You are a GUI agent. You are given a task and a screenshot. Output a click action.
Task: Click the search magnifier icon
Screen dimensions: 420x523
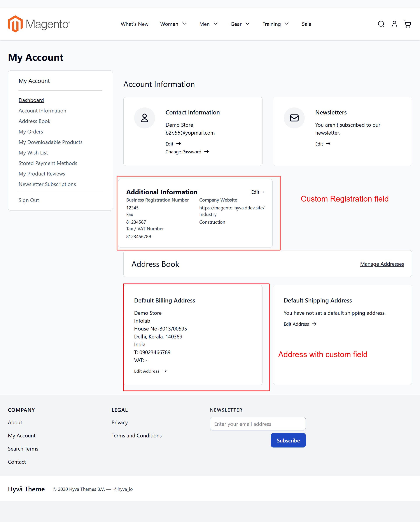381,24
